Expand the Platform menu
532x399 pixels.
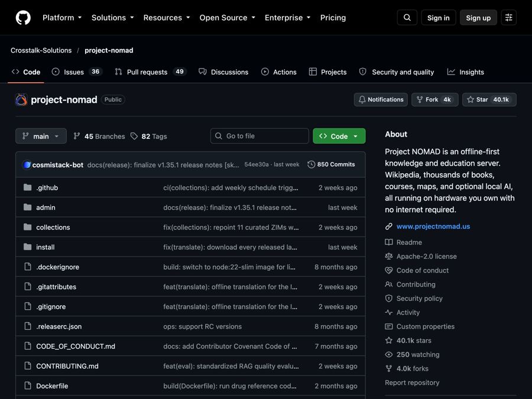tap(61, 18)
